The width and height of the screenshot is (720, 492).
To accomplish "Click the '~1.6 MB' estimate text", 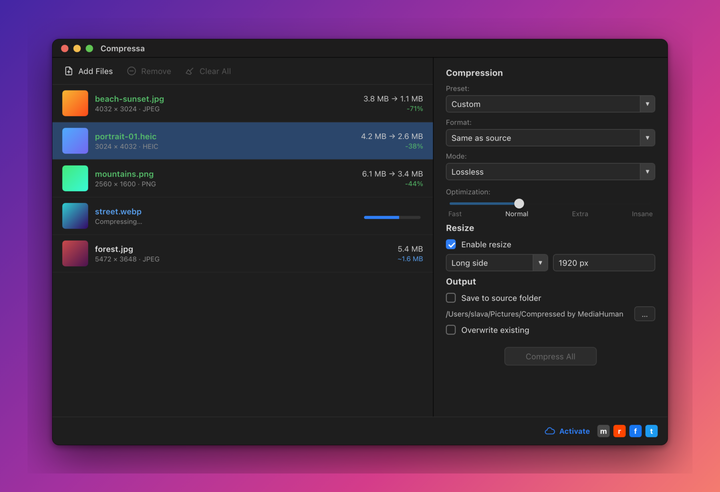I will click(x=410, y=259).
